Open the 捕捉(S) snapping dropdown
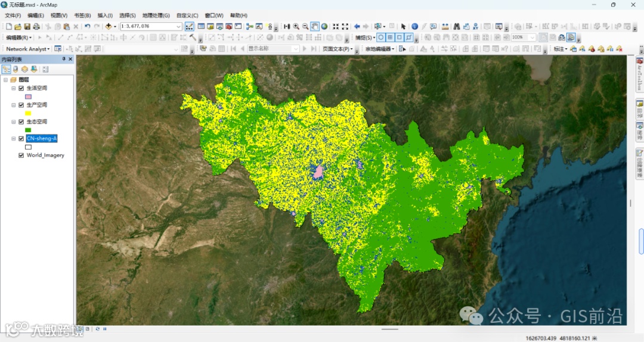The height and width of the screenshot is (342, 644). pyautogui.click(x=365, y=38)
